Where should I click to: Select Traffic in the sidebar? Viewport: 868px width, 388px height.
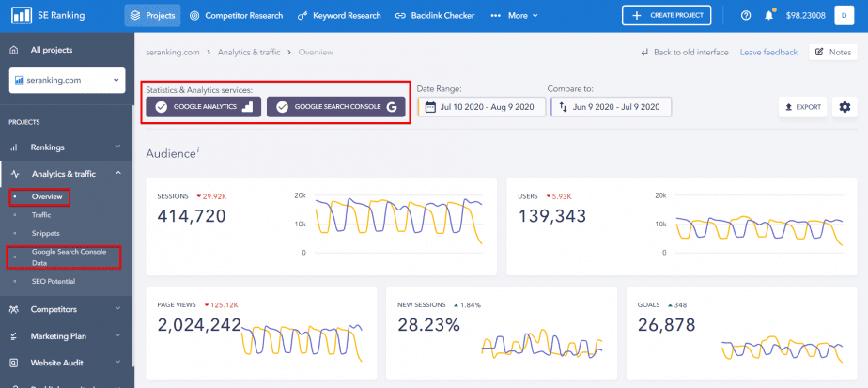pos(41,215)
